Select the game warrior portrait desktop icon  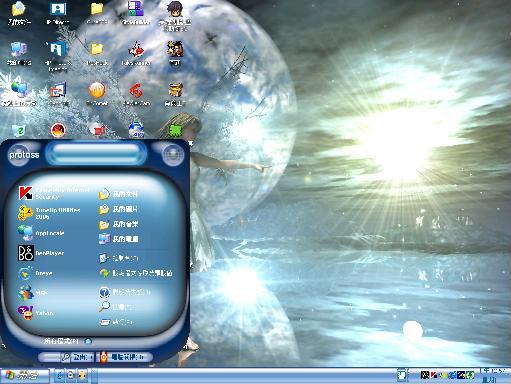click(175, 53)
